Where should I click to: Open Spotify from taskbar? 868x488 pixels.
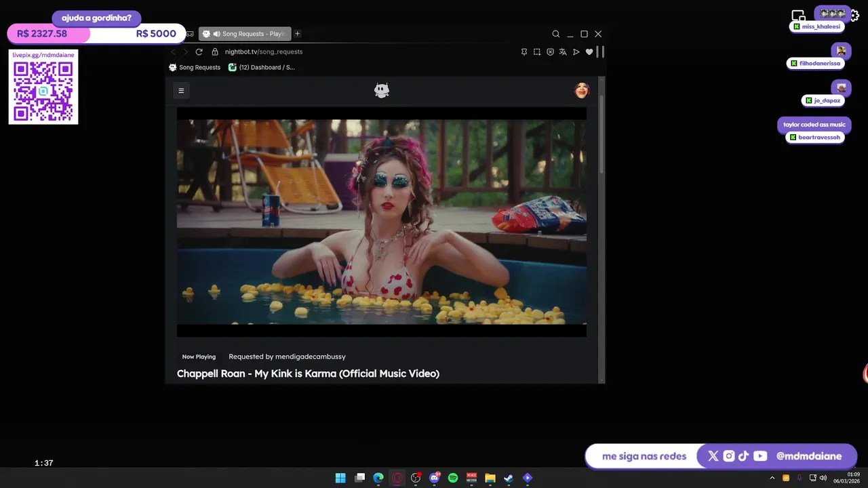click(453, 478)
